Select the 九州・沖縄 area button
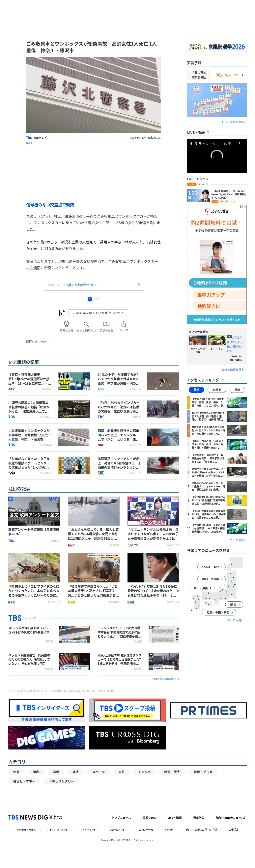The image size is (255, 868). click(202, 588)
